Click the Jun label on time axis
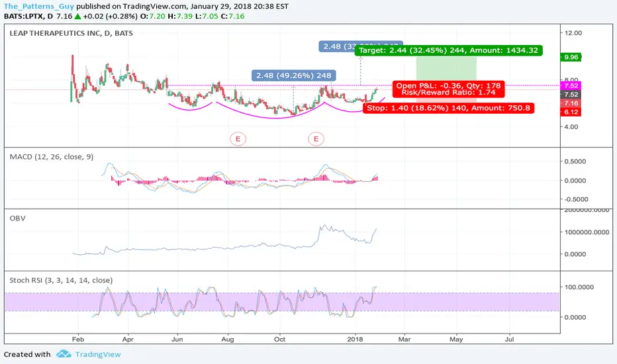This screenshot has height=364, width=617. tap(177, 340)
